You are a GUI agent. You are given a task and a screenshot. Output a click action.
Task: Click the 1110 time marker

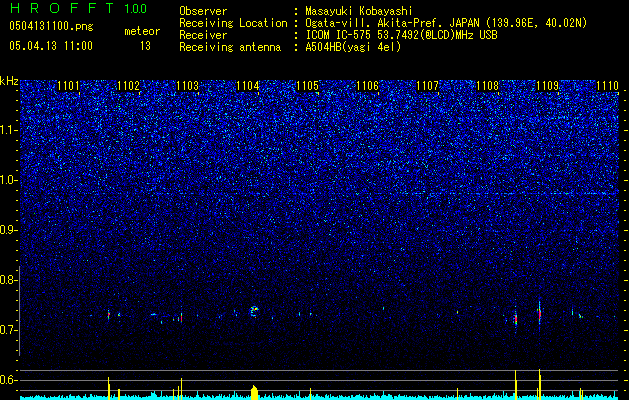pyautogui.click(x=607, y=86)
